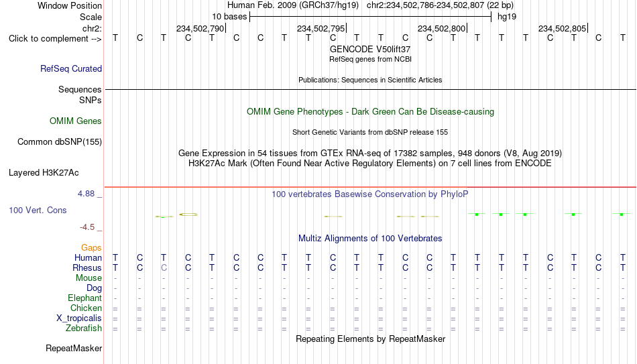Click the Common dbSNP(155) label

[x=59, y=142]
